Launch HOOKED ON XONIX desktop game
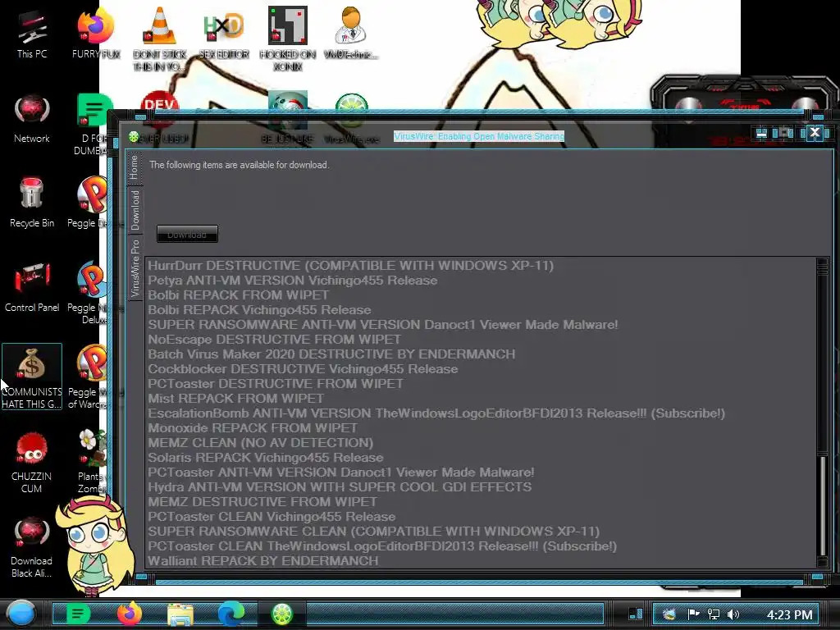 coord(288,39)
